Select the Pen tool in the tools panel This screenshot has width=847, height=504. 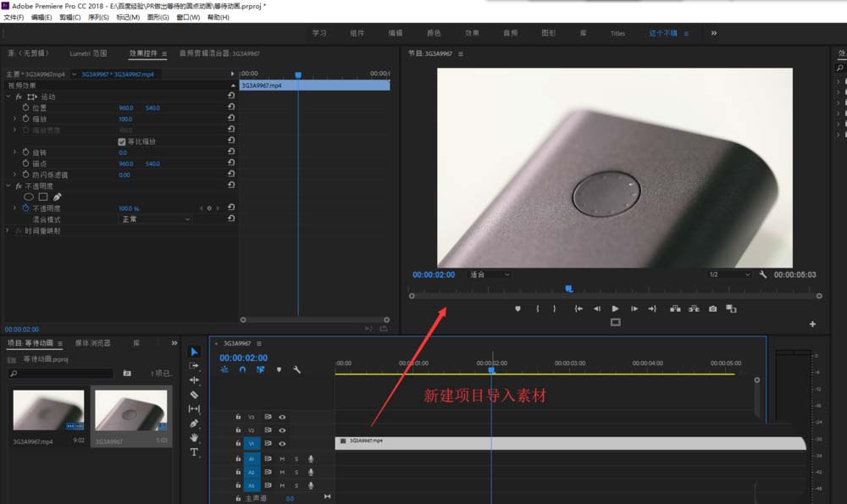click(194, 424)
